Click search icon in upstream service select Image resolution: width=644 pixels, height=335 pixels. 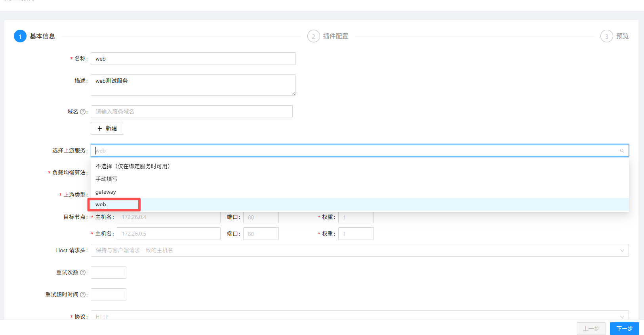622,151
